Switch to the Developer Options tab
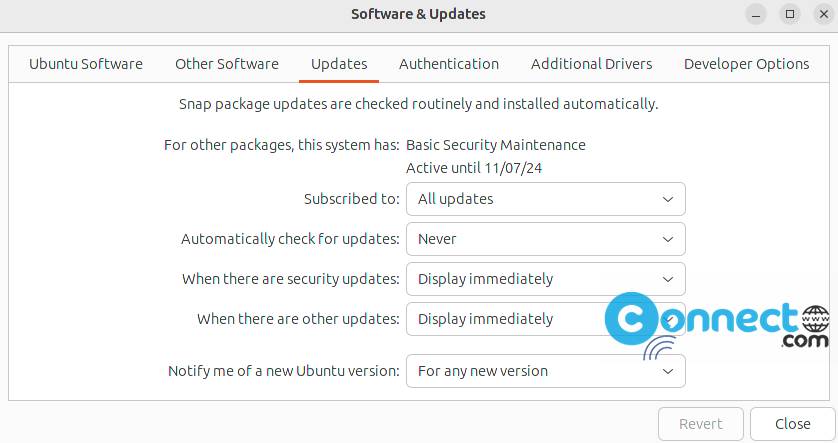This screenshot has width=838, height=443. pyautogui.click(x=746, y=64)
